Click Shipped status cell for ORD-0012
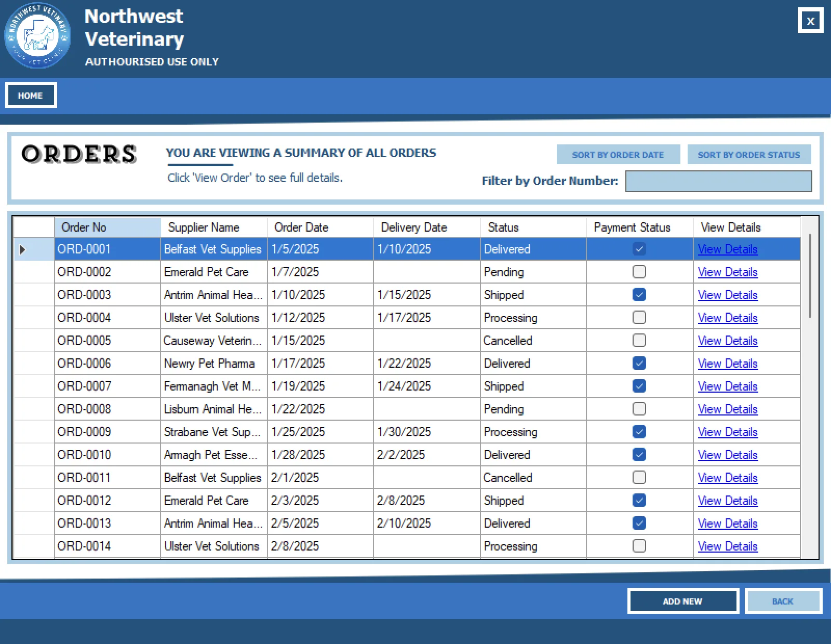Viewport: 831px width, 644px height. click(533, 501)
